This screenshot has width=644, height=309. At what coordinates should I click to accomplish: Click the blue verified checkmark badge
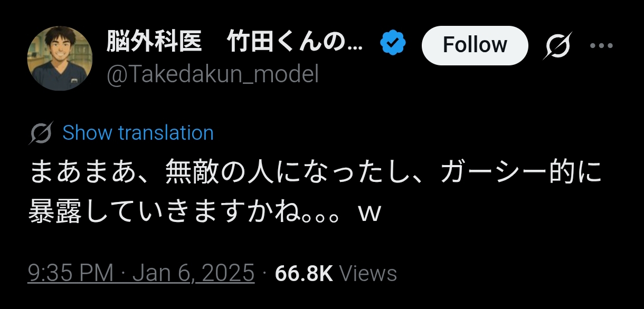[x=393, y=43]
